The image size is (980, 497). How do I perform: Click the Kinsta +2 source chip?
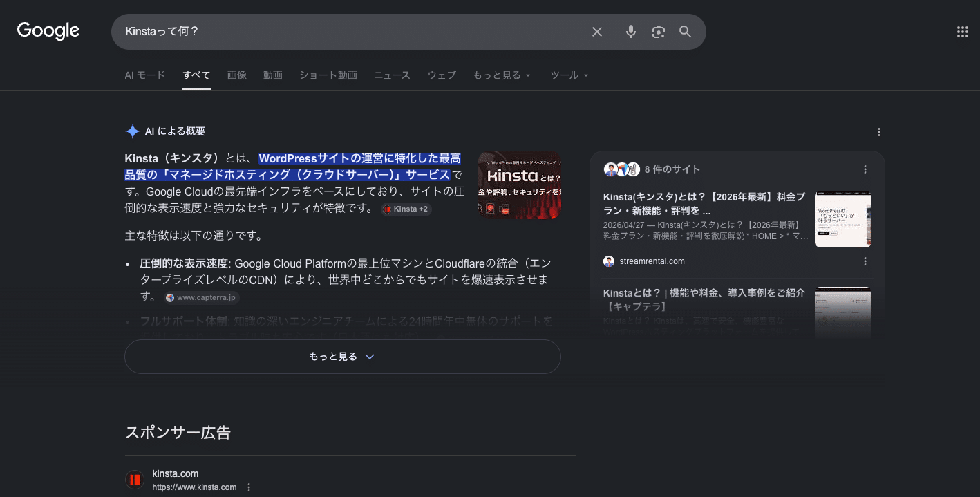(x=406, y=209)
